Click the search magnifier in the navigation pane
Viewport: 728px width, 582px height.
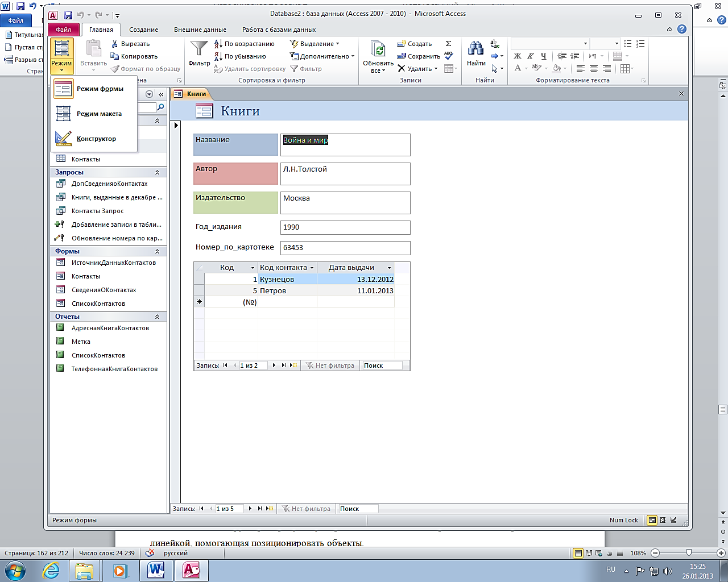161,107
